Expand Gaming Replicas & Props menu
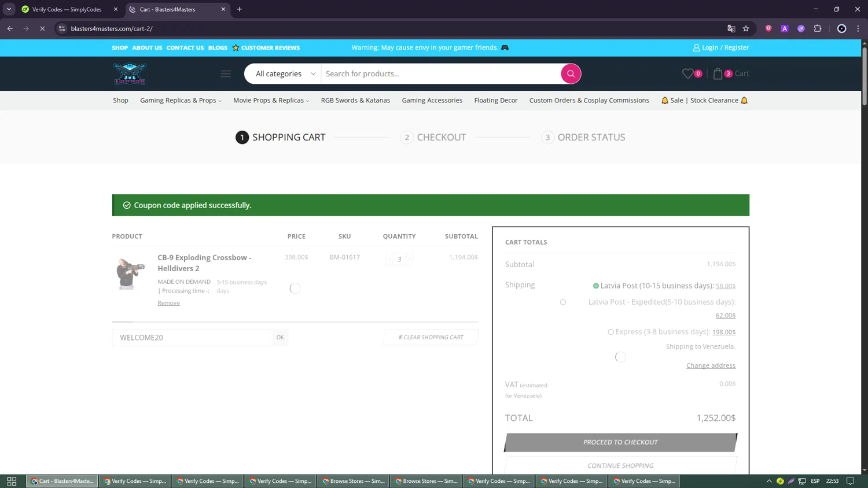Screen dimensions: 868x488 point(181,101)
